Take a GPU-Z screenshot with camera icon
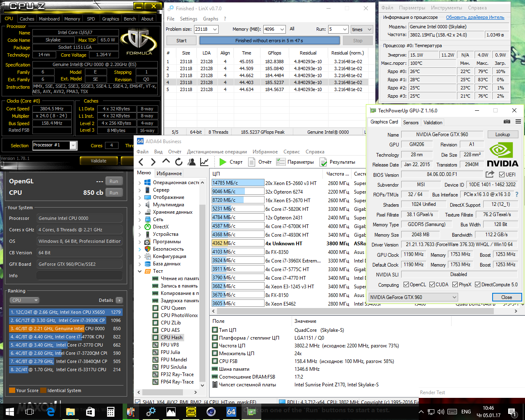This screenshot has width=525, height=420. 507,122
